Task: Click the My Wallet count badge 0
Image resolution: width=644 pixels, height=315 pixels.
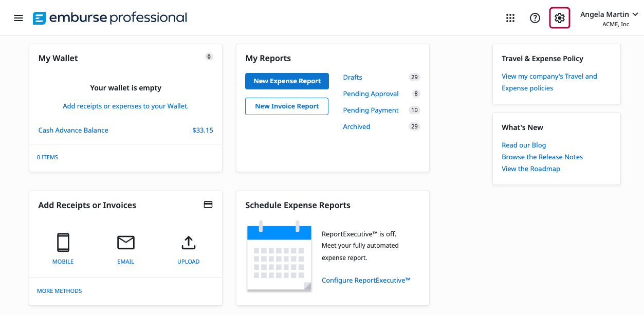Action: (209, 57)
